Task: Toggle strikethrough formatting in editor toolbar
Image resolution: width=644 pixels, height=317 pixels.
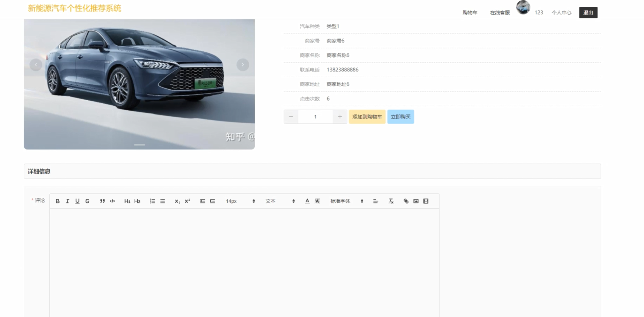Action: click(87, 201)
